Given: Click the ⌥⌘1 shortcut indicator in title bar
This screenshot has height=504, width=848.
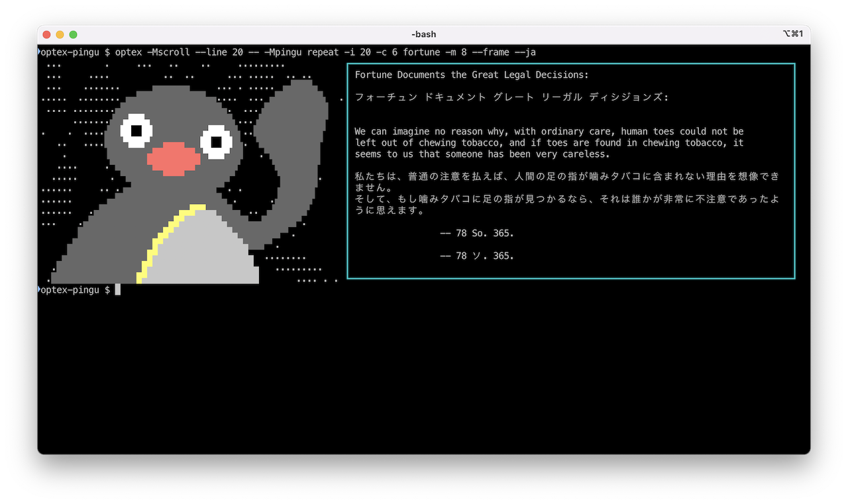Looking at the screenshot, I should [793, 34].
